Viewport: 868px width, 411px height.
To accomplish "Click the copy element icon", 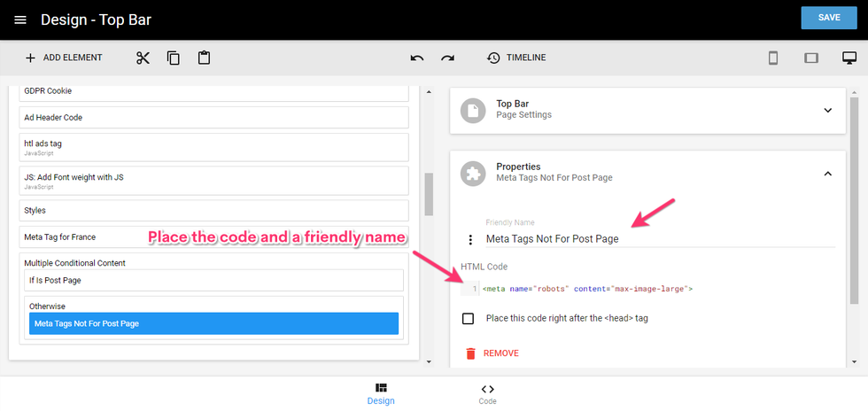I will pos(174,58).
